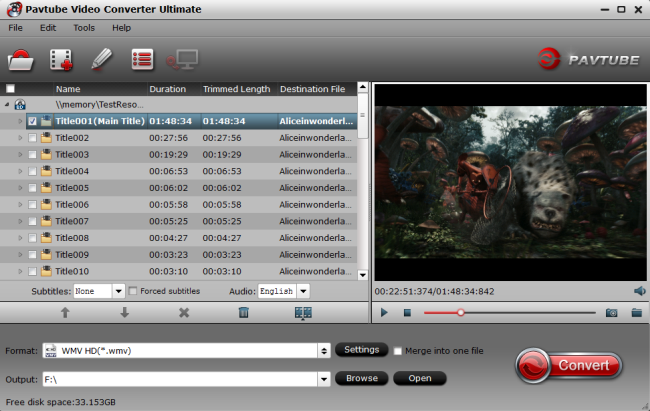The image size is (650, 411).
Task: Click the preview seek slider handle
Action: pyautogui.click(x=461, y=312)
